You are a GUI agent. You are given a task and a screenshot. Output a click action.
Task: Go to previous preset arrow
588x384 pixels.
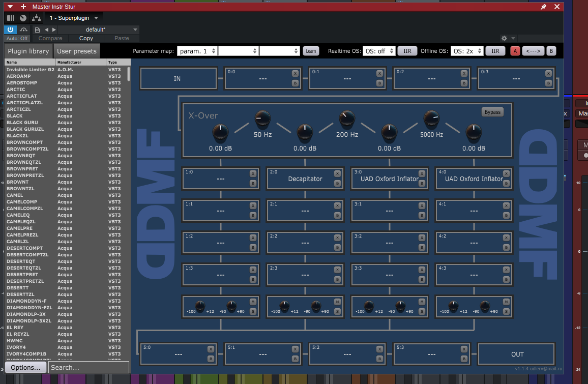46,29
